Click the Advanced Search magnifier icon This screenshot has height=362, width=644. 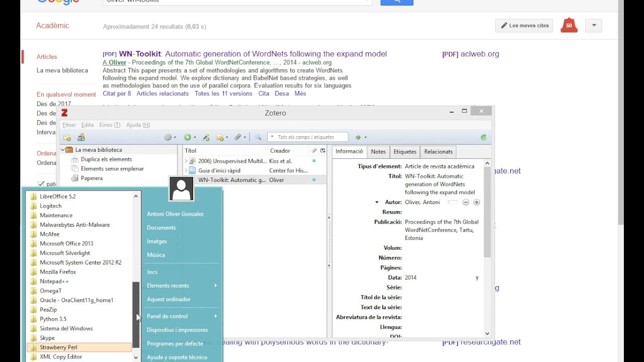258,137
